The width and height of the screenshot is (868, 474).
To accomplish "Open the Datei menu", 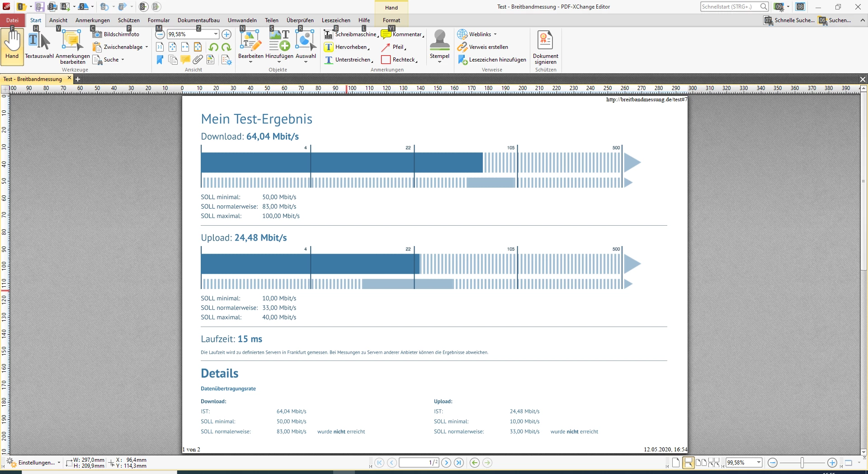I will pos(12,20).
